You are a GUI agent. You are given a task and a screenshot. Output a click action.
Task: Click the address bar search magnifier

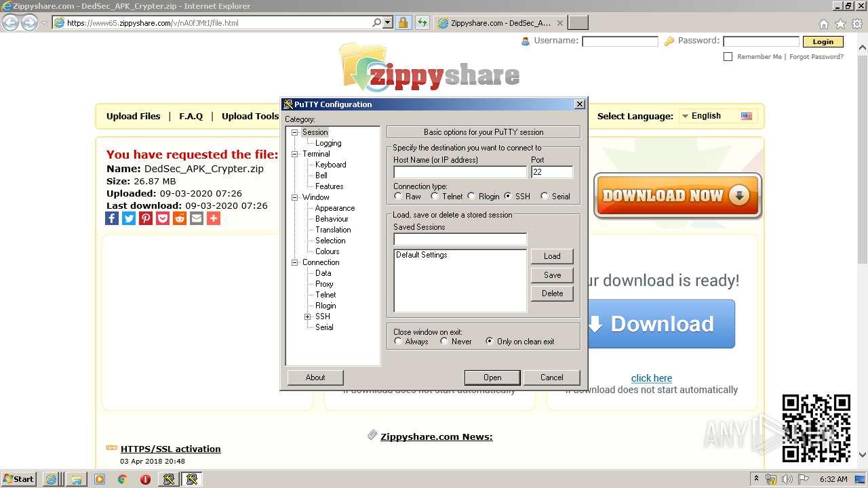point(377,22)
